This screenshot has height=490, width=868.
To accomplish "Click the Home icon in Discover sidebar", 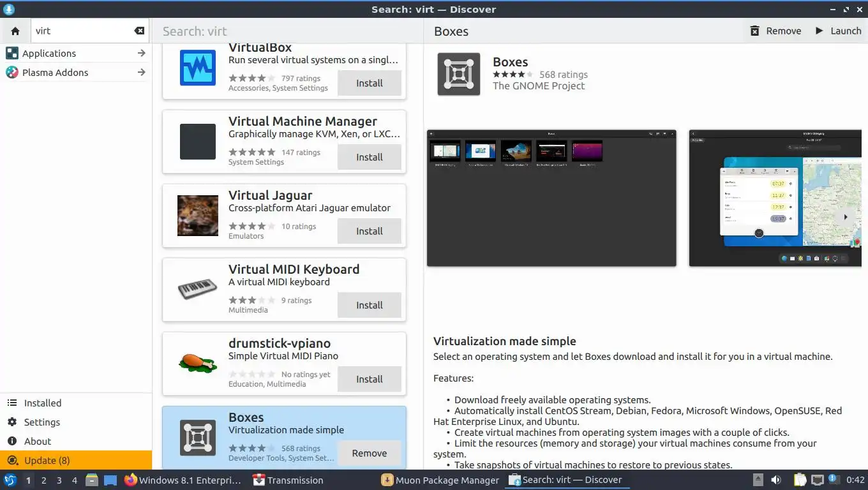I will coord(15,31).
